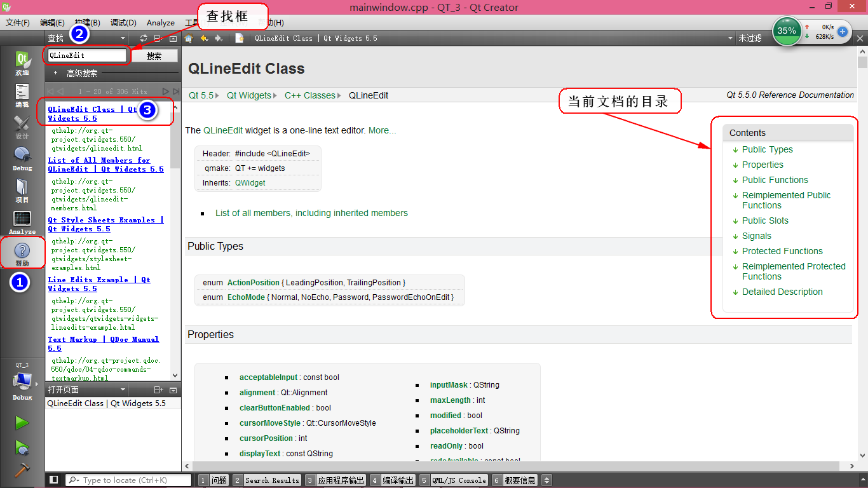Click the help document vertical scrollbar up arrow
868x488 pixels.
pyautogui.click(x=862, y=51)
